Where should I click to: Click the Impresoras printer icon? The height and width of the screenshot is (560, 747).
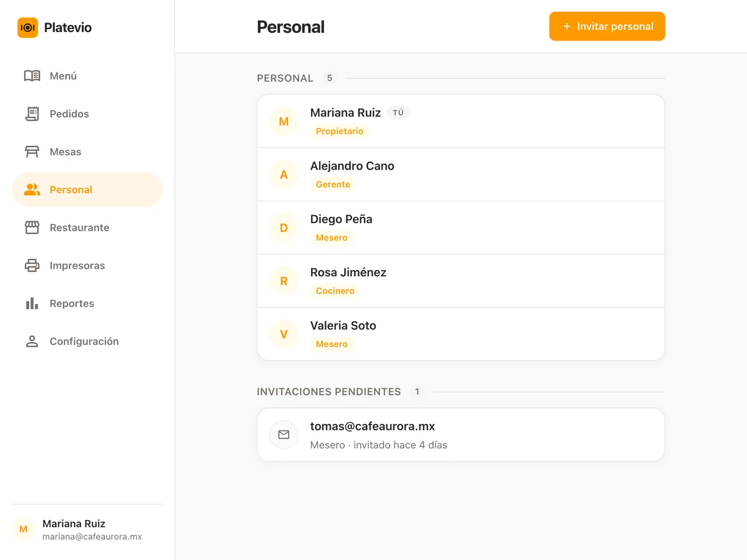(x=32, y=265)
